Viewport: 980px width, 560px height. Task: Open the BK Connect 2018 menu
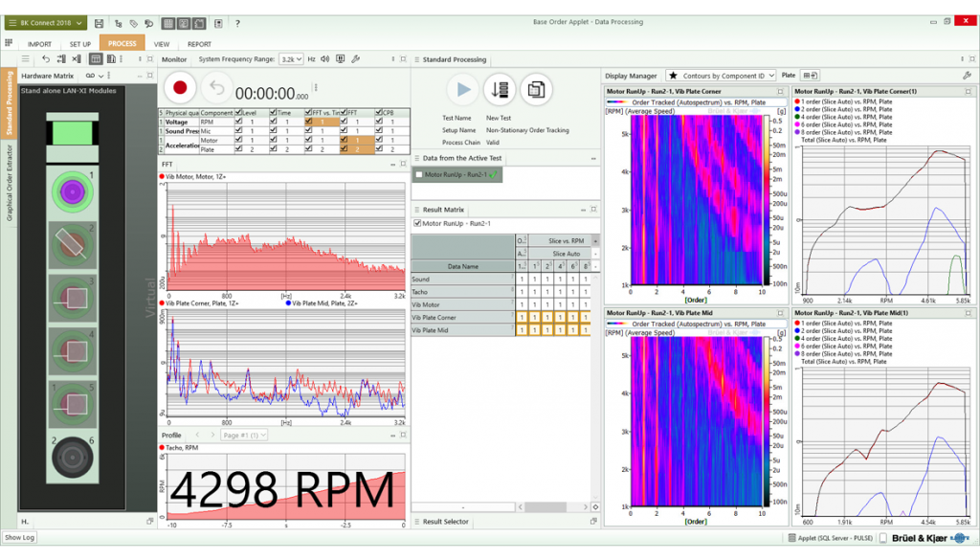coord(45,23)
